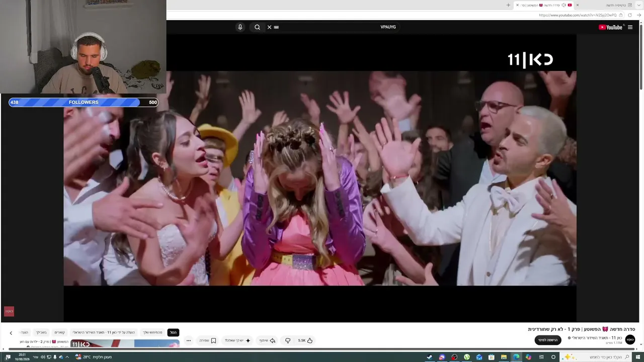The image size is (644, 362).
Task: Clear the search query with the X
Action: 269,27
